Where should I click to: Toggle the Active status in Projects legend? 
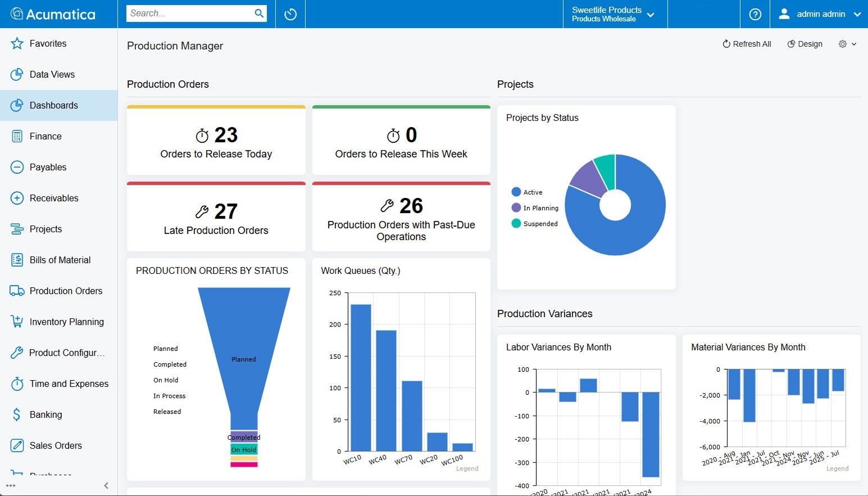[533, 192]
